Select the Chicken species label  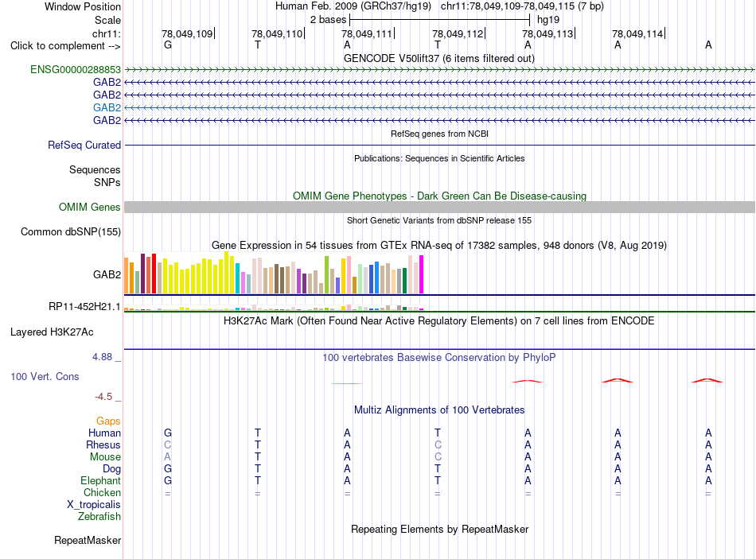point(102,492)
